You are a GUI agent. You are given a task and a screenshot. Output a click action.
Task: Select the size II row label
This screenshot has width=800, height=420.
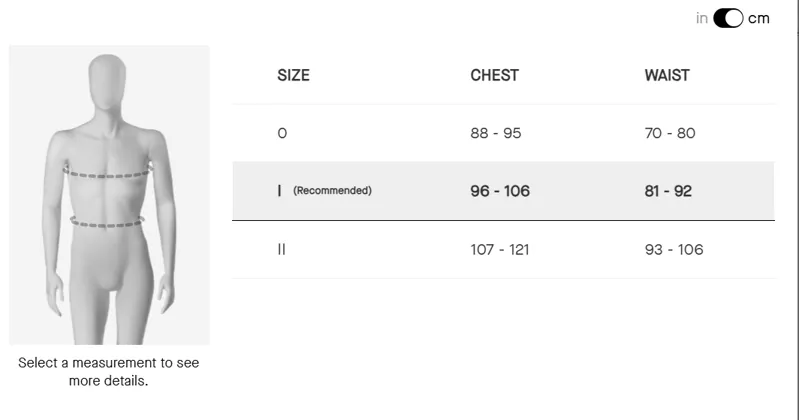coord(282,249)
